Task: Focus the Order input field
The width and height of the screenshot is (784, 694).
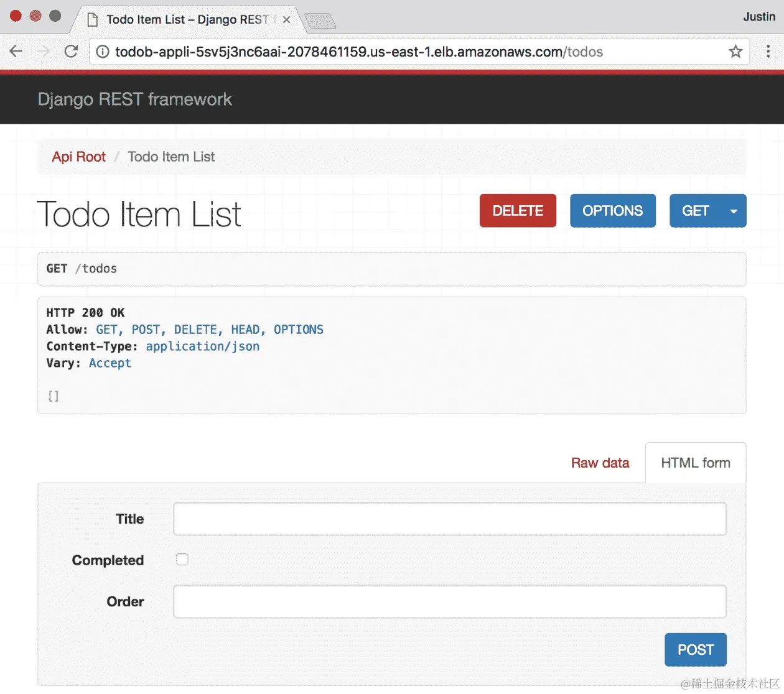Action: (x=450, y=601)
